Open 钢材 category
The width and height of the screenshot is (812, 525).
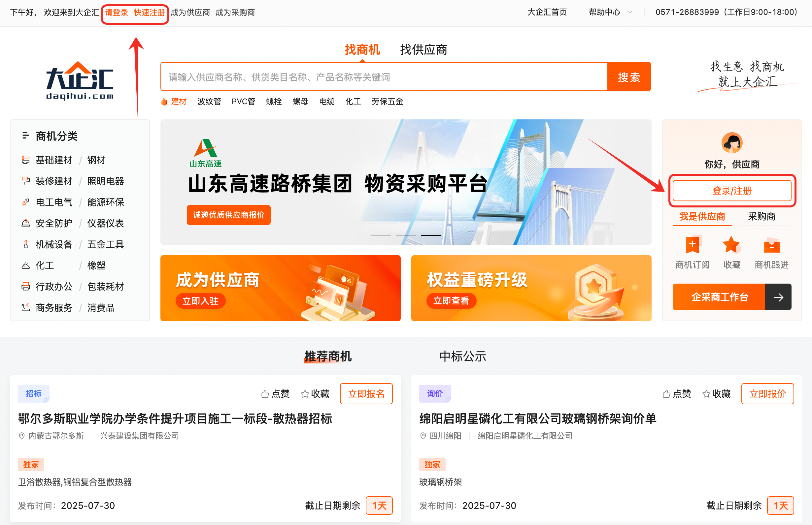pos(96,160)
